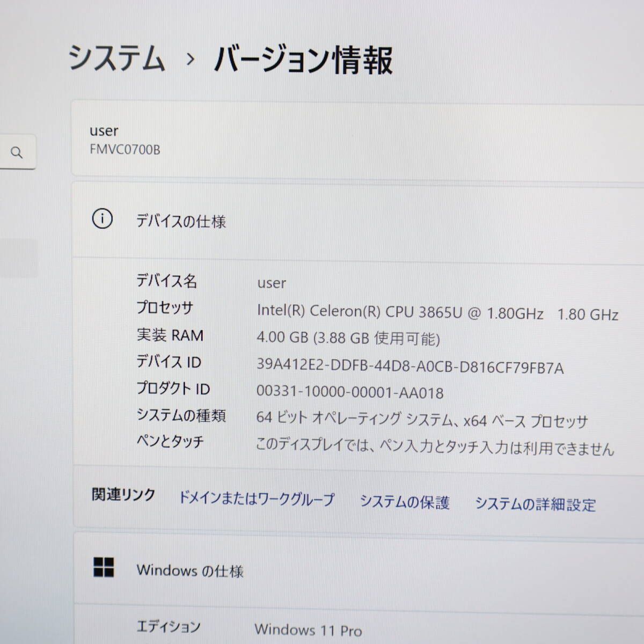
Task: Click the エディション label
Action: (169, 626)
